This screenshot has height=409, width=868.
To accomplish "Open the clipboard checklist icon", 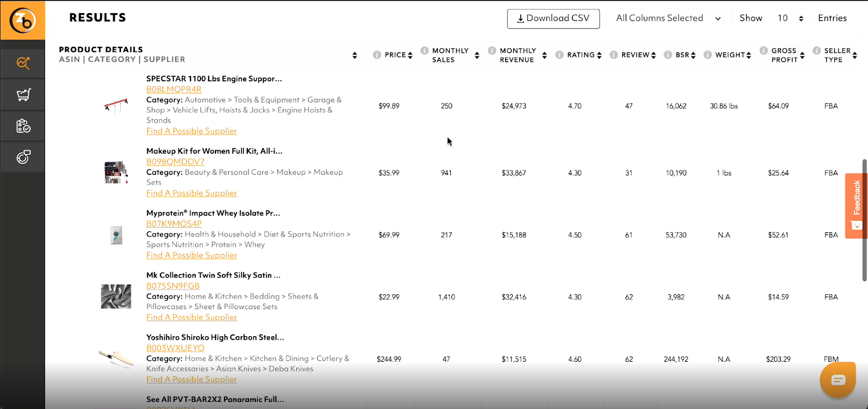I will pos(23,126).
